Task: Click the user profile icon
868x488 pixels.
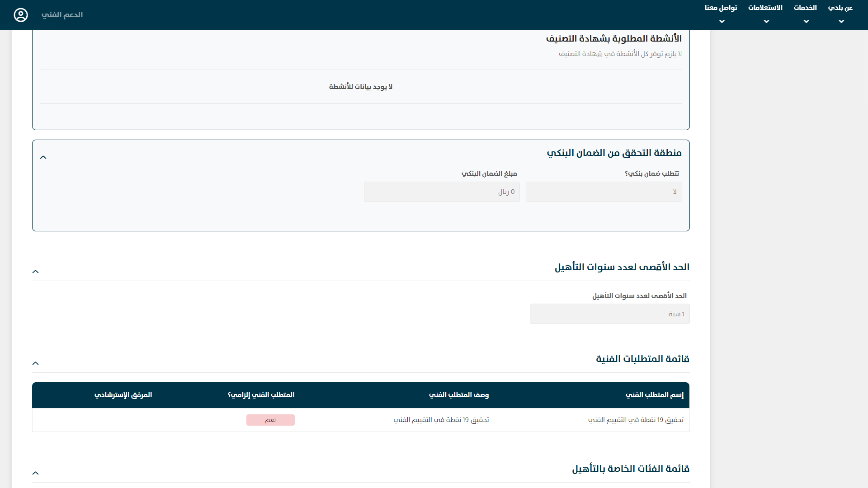Action: tap(21, 15)
